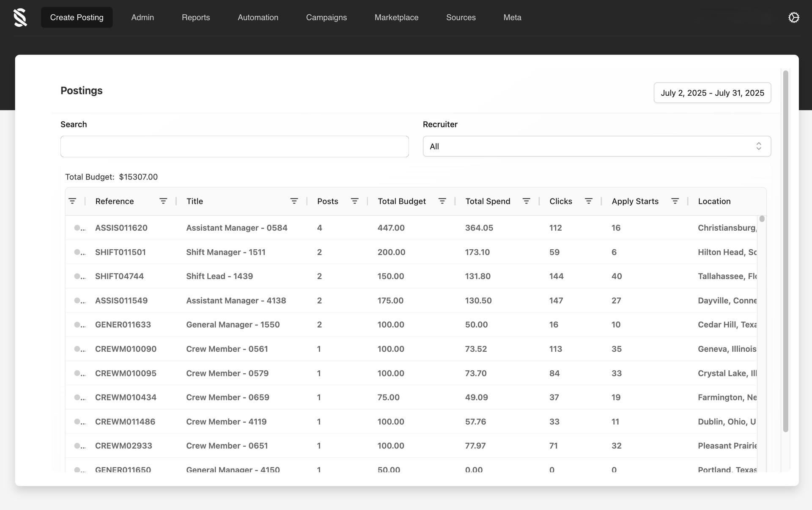Open the Reports menu

point(196,17)
